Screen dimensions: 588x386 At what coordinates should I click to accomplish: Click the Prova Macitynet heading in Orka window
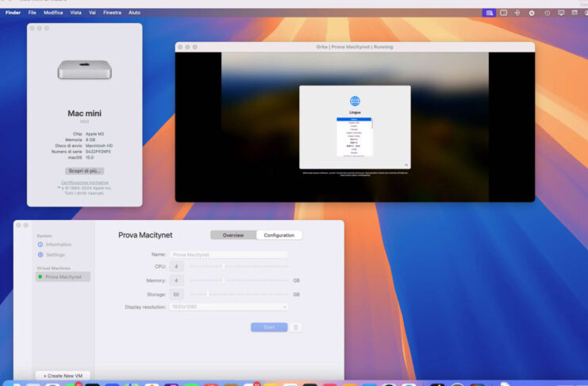point(145,235)
